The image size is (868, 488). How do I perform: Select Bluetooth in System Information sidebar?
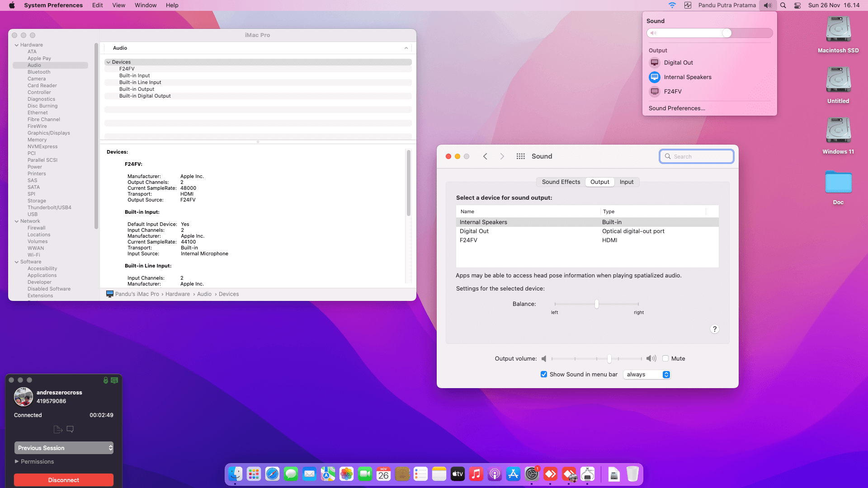(39, 72)
